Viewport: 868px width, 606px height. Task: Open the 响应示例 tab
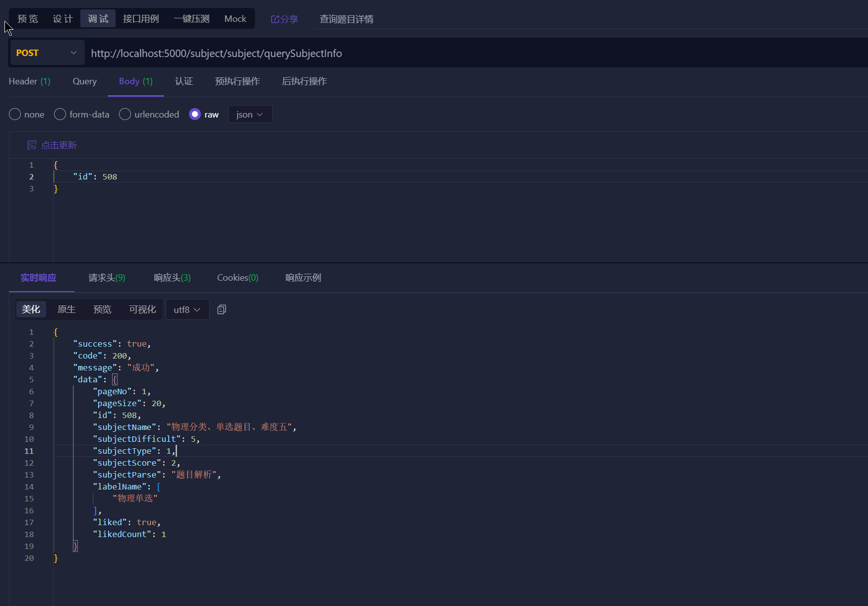click(x=303, y=278)
